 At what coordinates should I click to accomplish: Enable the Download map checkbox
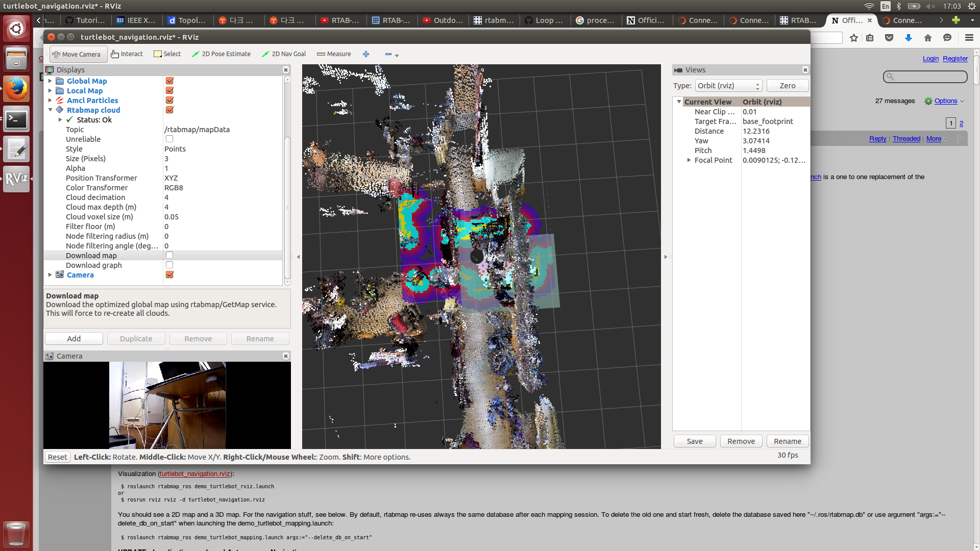(x=169, y=255)
